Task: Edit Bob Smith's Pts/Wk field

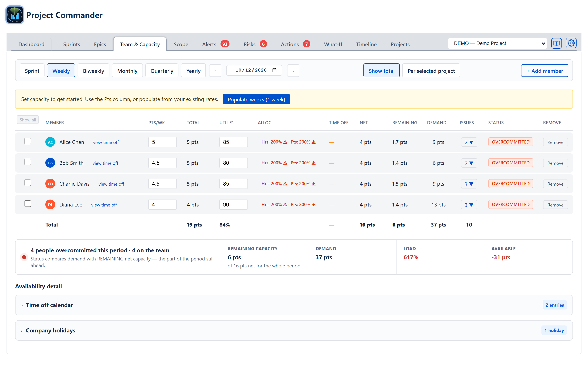Action: pos(162,163)
